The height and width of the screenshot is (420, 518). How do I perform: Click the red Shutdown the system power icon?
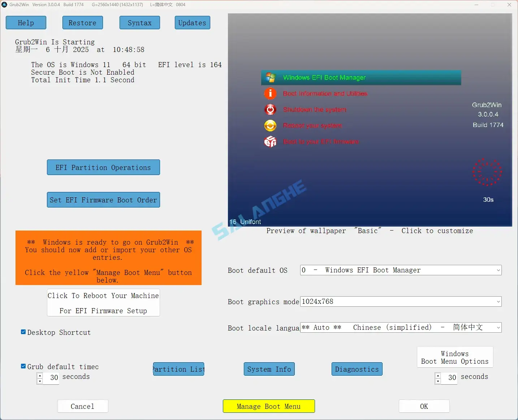tap(270, 109)
